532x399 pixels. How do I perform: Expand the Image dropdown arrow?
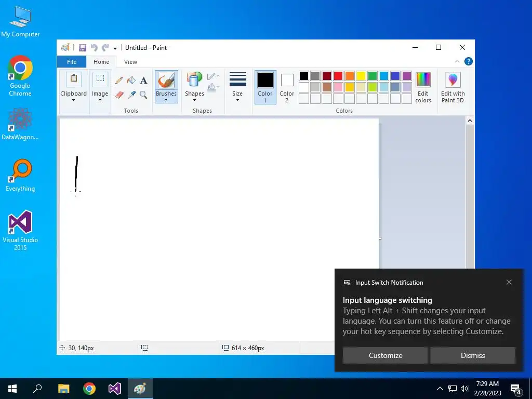coord(100,100)
